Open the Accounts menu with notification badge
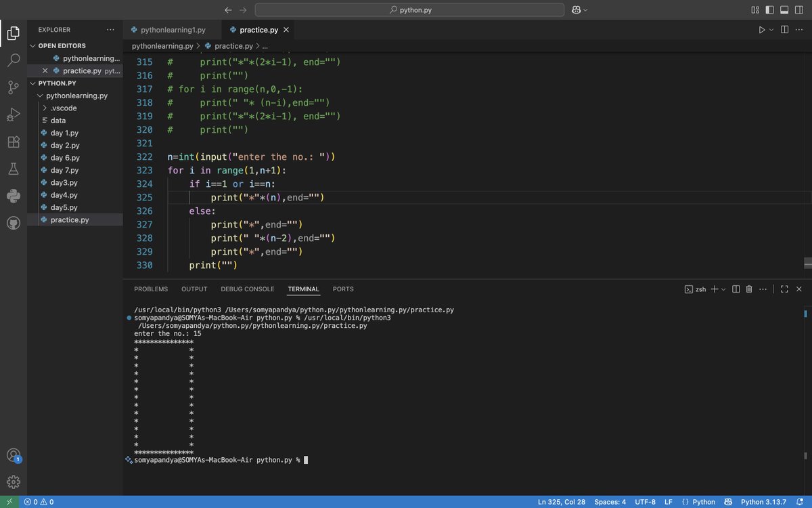Screen dimensions: 812x508 (x=14, y=455)
